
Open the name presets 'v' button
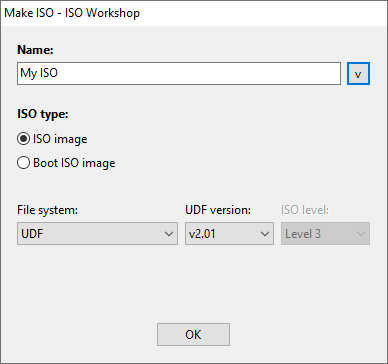click(x=358, y=73)
